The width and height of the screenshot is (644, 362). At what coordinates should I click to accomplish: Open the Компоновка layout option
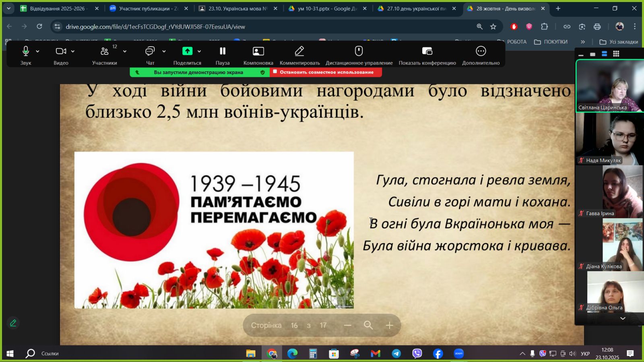click(258, 51)
